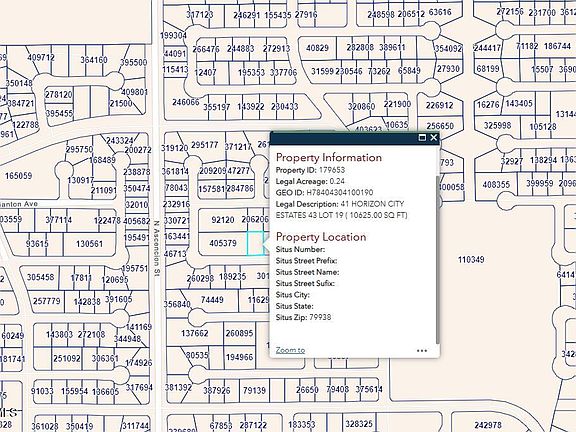
Task: Click the Zoom to link
Action: point(290,350)
